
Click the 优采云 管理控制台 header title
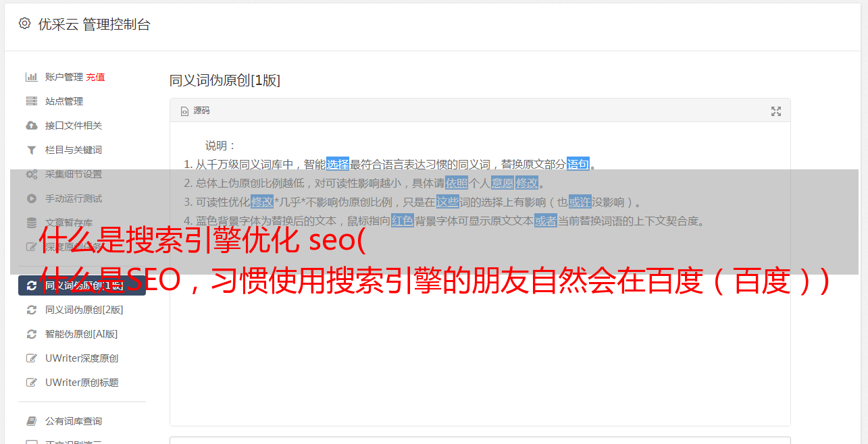(94, 24)
